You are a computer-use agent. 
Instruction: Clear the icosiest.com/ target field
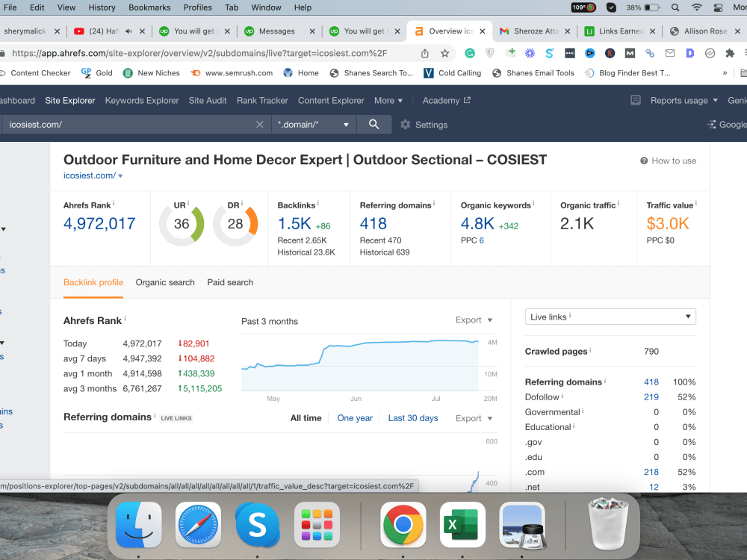(x=260, y=125)
